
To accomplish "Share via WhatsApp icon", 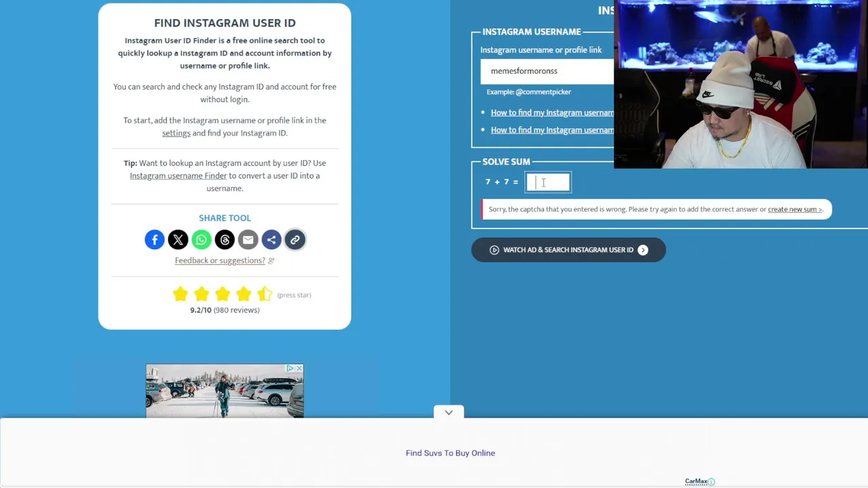I will (x=201, y=240).
